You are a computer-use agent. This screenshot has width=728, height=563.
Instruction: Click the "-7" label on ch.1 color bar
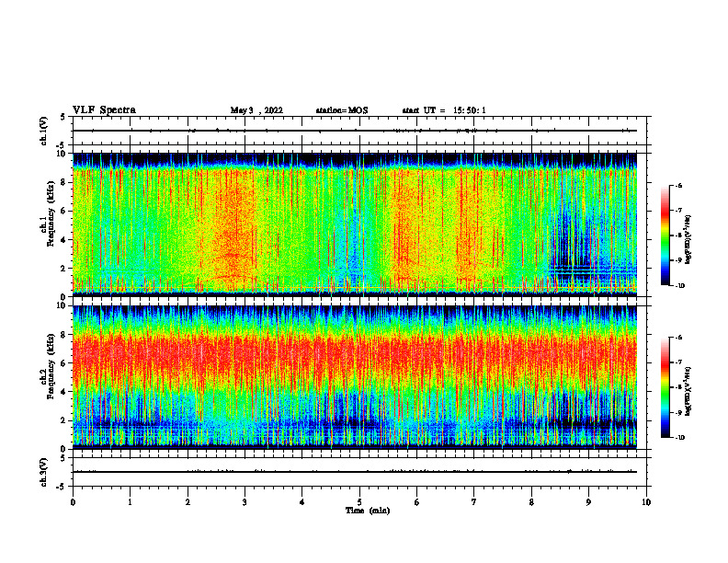(x=678, y=211)
